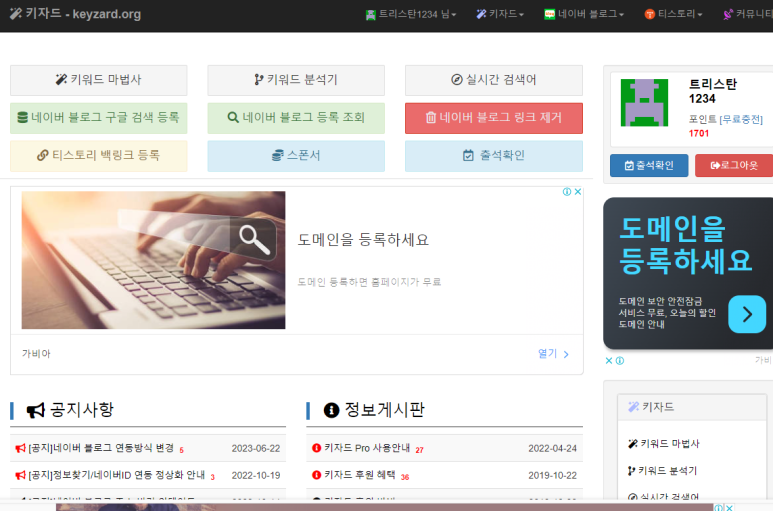This screenshot has height=511, width=773.
Task: Open 티스토리 백링크 등록 button
Action: [x=99, y=156]
